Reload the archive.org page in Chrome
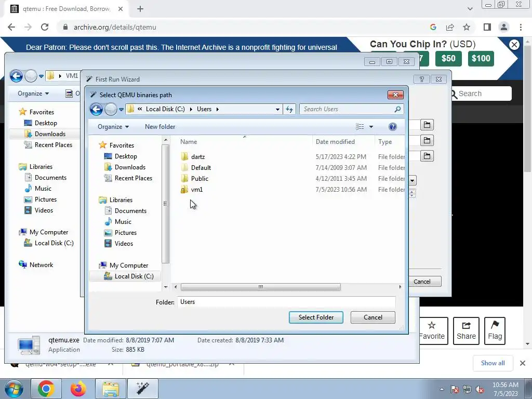 [45, 27]
